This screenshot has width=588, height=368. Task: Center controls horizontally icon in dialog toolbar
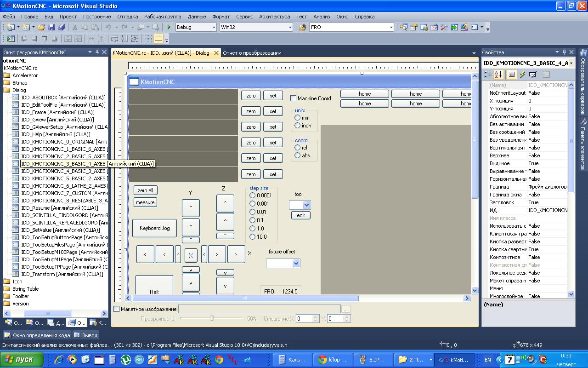coord(78,39)
